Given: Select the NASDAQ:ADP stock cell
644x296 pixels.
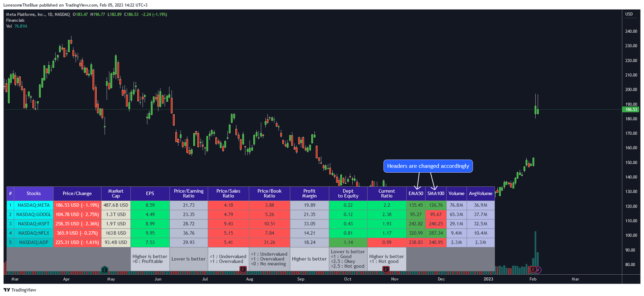Looking at the screenshot, I should [x=33, y=243].
